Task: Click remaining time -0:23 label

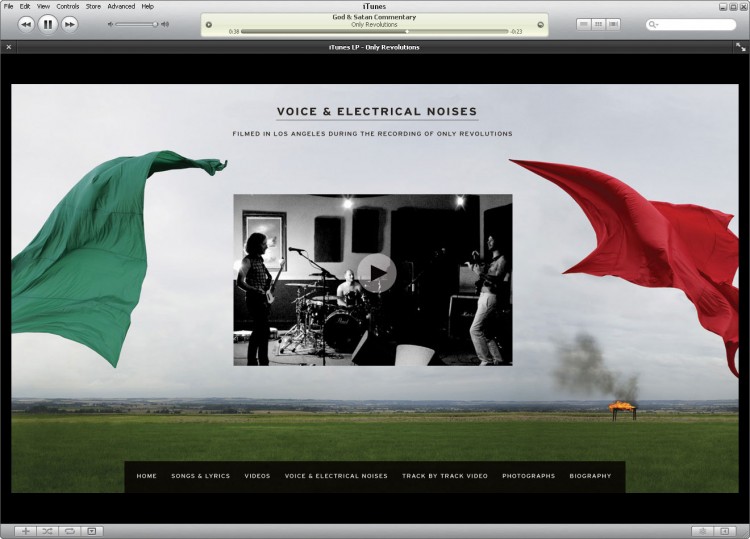Action: click(x=517, y=32)
